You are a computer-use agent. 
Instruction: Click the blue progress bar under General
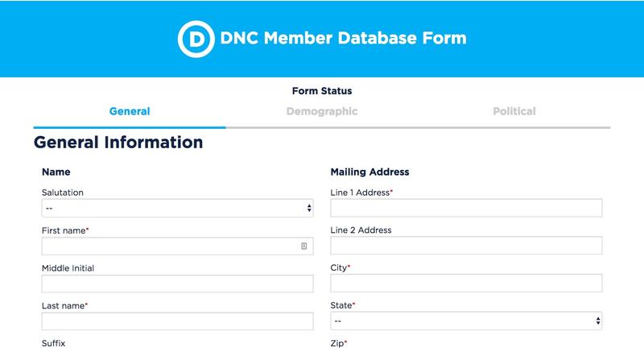pos(130,127)
